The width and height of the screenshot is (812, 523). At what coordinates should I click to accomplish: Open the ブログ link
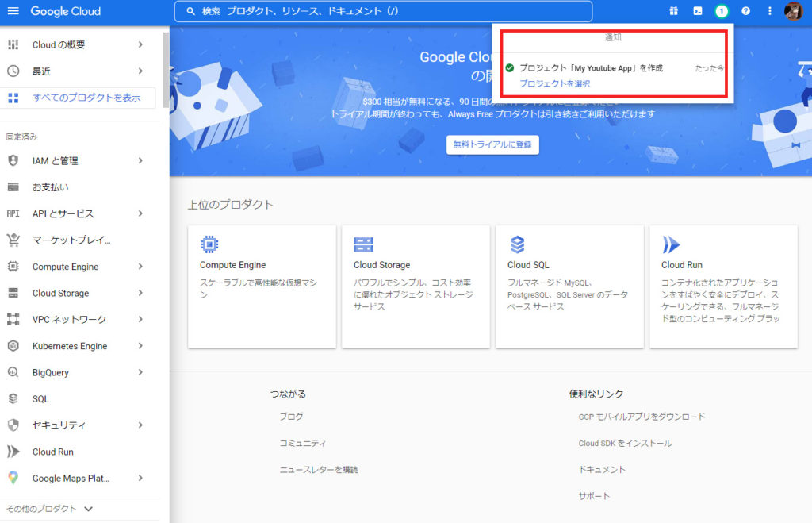click(292, 417)
